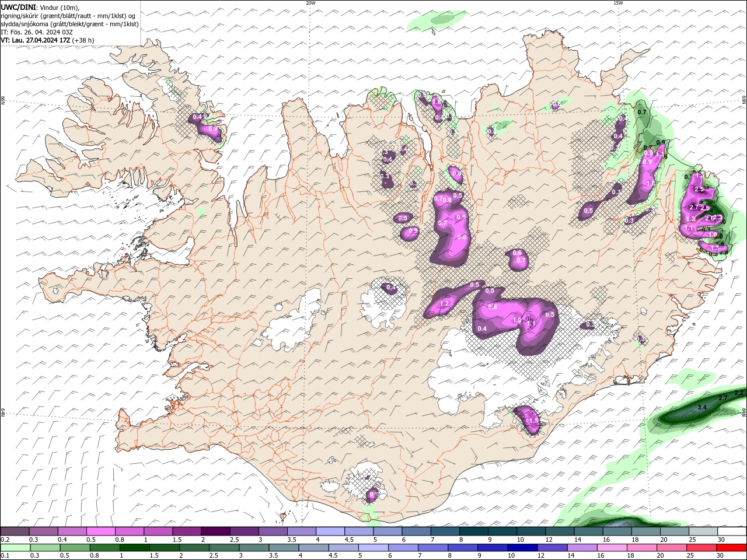Select the upper legend swatch between 12 and 14
The image size is (747, 560).
[x=560, y=531]
